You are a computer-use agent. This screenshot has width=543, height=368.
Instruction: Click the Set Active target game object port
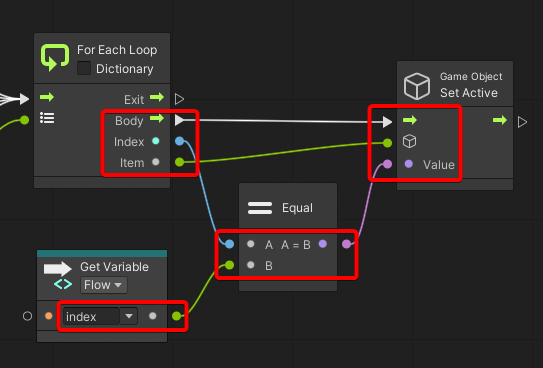(x=388, y=143)
